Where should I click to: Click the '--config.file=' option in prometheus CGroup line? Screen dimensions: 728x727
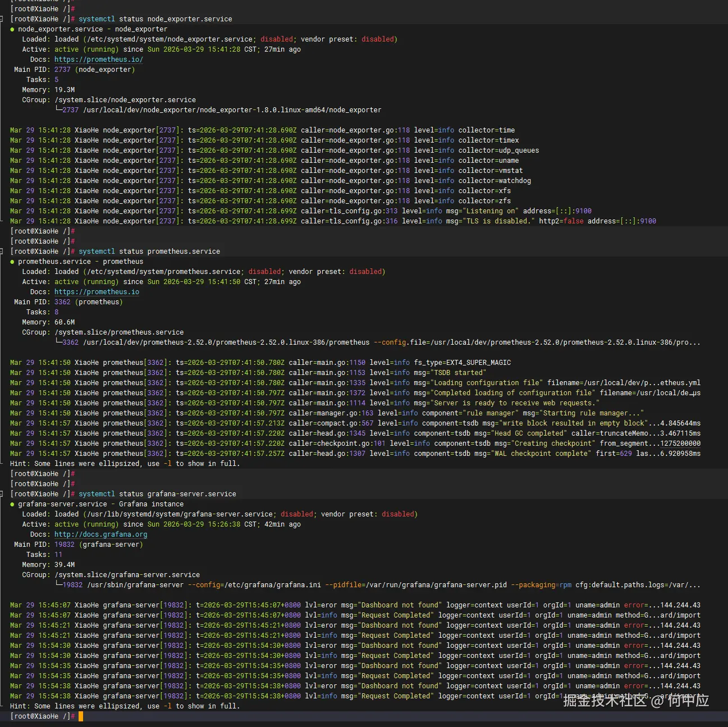click(x=402, y=342)
